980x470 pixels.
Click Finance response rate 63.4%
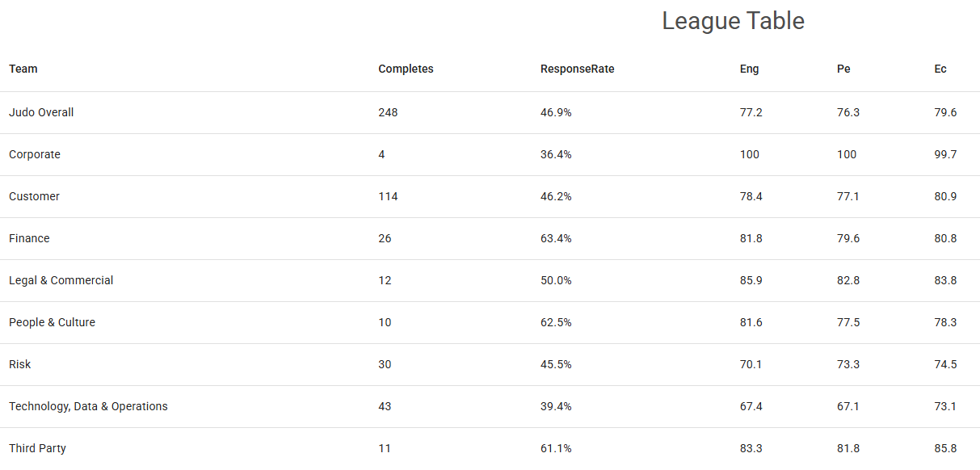coord(556,239)
